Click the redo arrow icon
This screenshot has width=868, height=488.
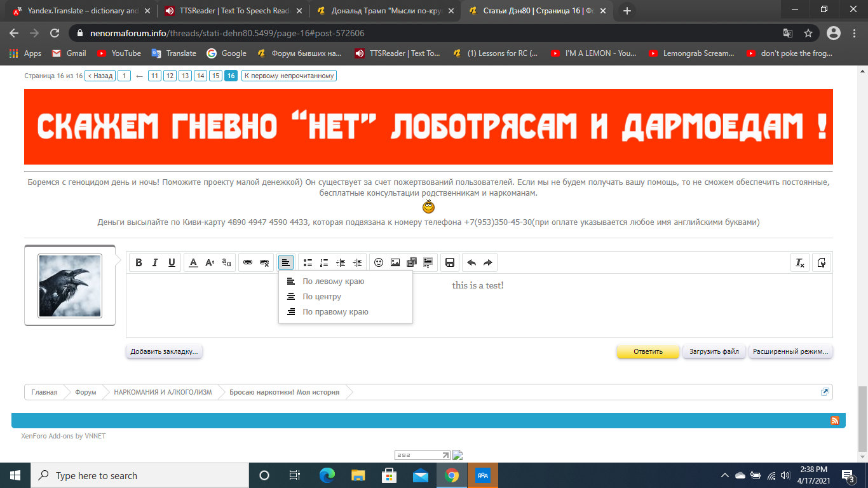coord(488,262)
